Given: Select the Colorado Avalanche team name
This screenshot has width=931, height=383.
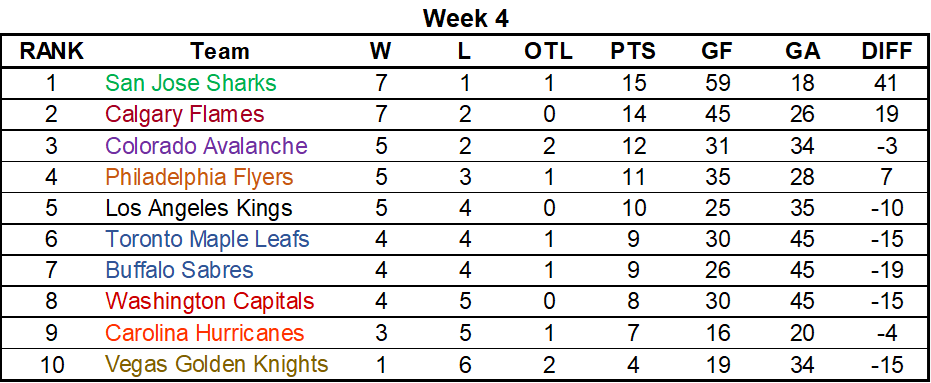Looking at the screenshot, I should pyautogui.click(x=206, y=145).
